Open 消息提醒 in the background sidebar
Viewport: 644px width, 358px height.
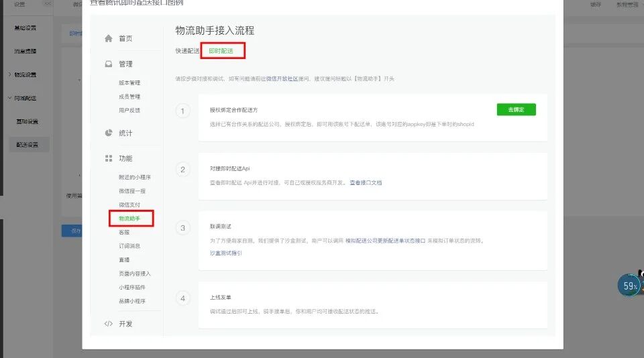point(25,52)
